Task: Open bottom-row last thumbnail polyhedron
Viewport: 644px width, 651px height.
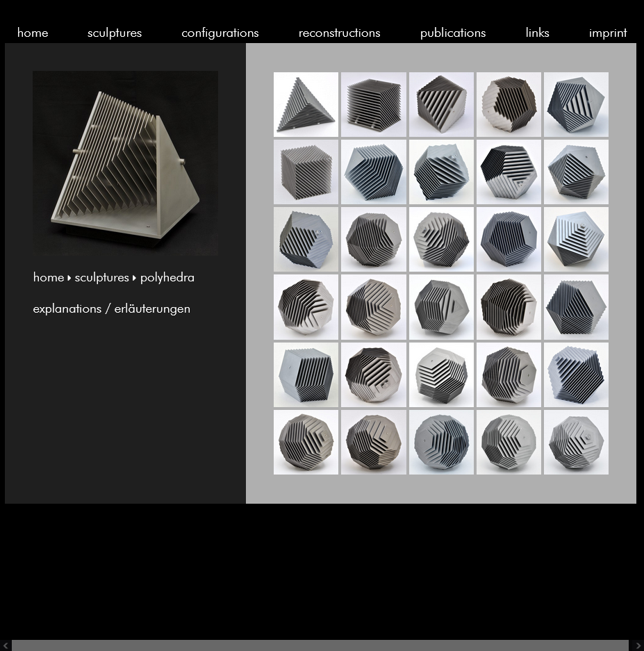Action: (577, 442)
